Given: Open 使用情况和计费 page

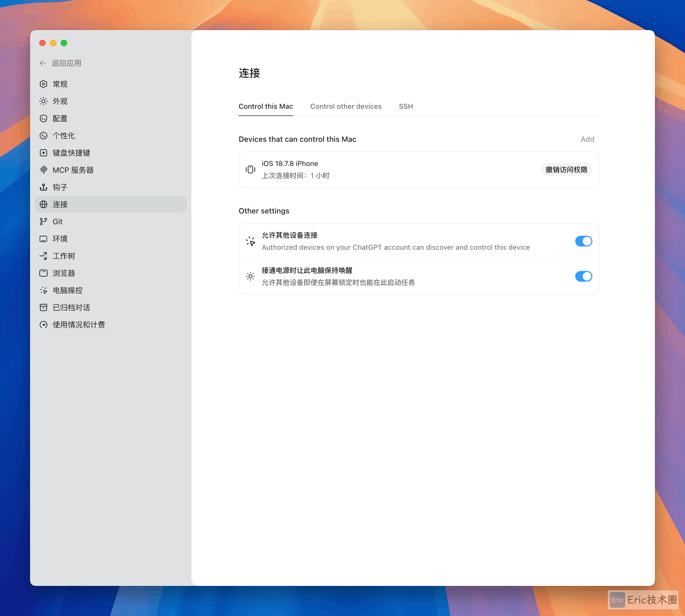Looking at the screenshot, I should point(111,325).
